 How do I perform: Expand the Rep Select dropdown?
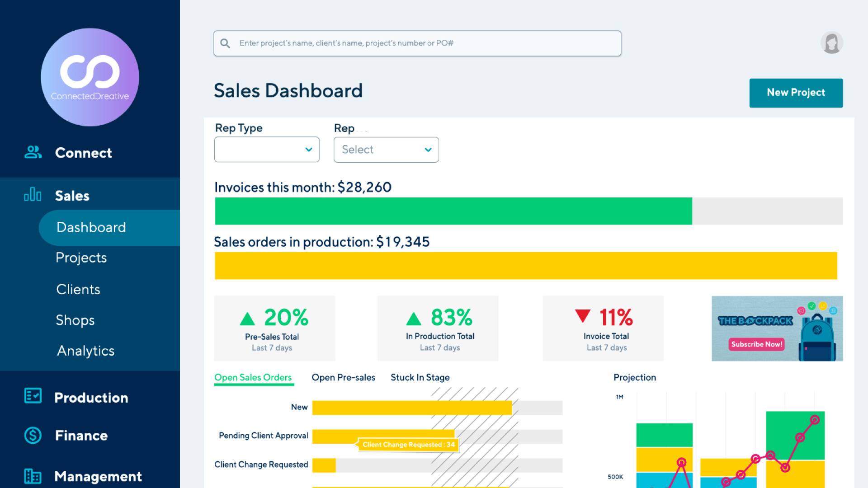386,150
